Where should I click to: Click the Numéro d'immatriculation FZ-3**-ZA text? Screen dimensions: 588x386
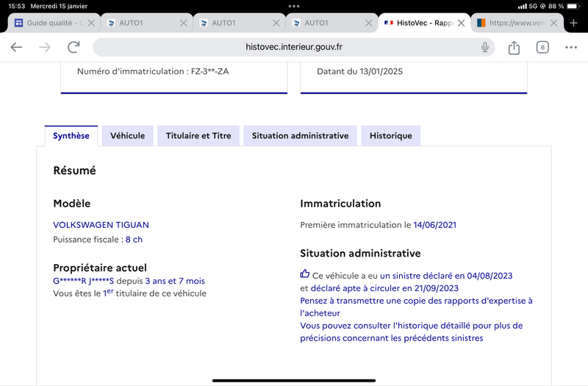tap(153, 71)
